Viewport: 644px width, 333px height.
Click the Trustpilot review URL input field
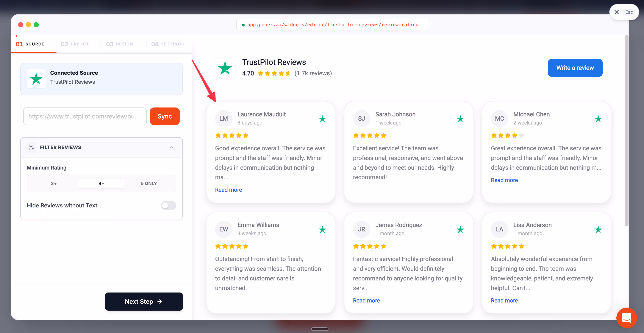tap(85, 116)
